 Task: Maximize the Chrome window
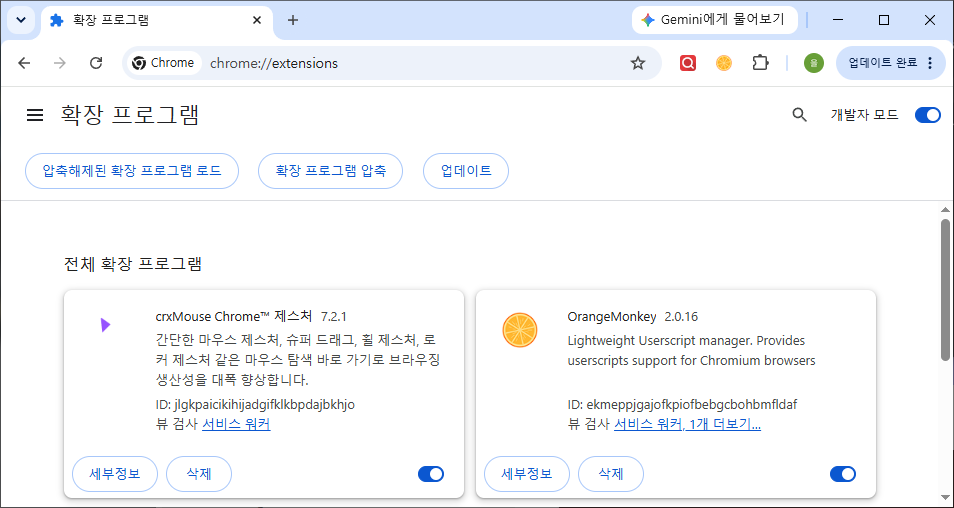point(884,20)
